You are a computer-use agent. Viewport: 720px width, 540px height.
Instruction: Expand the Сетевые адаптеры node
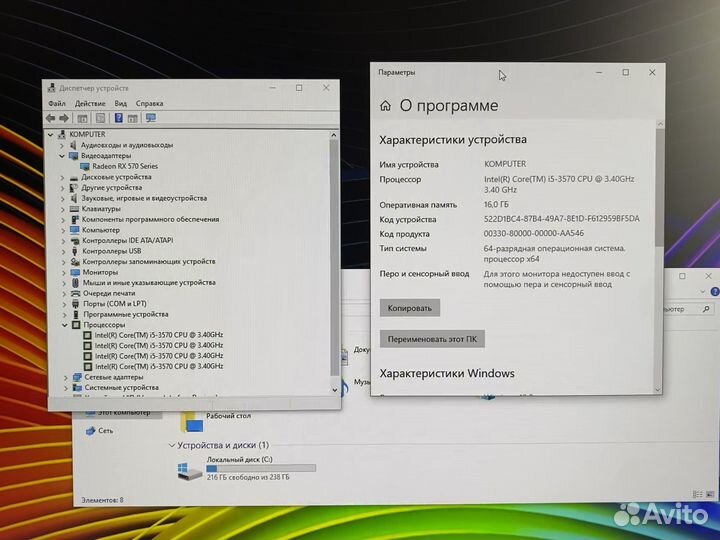(x=65, y=377)
